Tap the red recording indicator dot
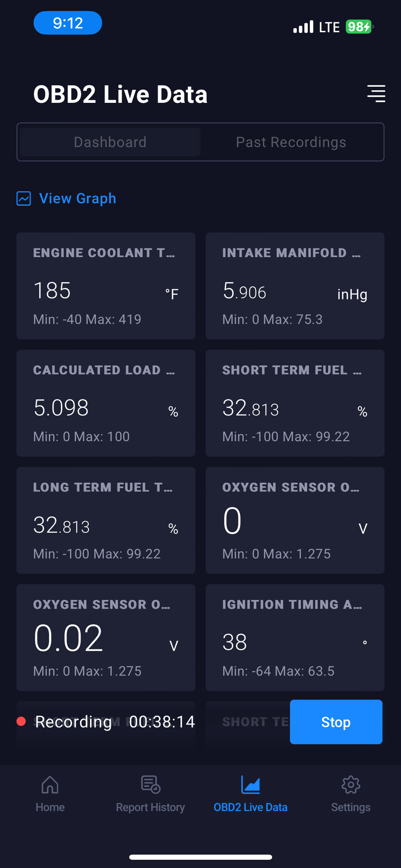 point(21,722)
